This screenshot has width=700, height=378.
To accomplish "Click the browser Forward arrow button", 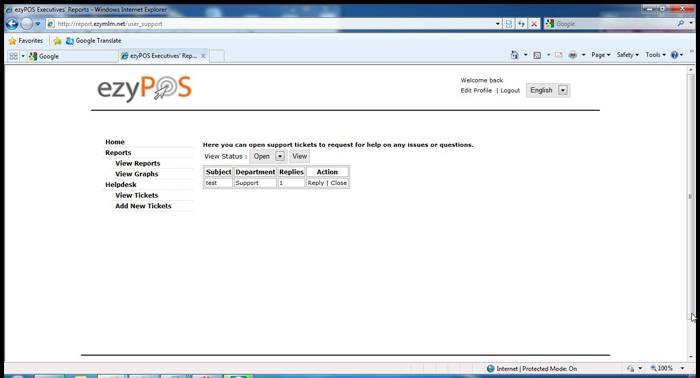I will click(27, 24).
